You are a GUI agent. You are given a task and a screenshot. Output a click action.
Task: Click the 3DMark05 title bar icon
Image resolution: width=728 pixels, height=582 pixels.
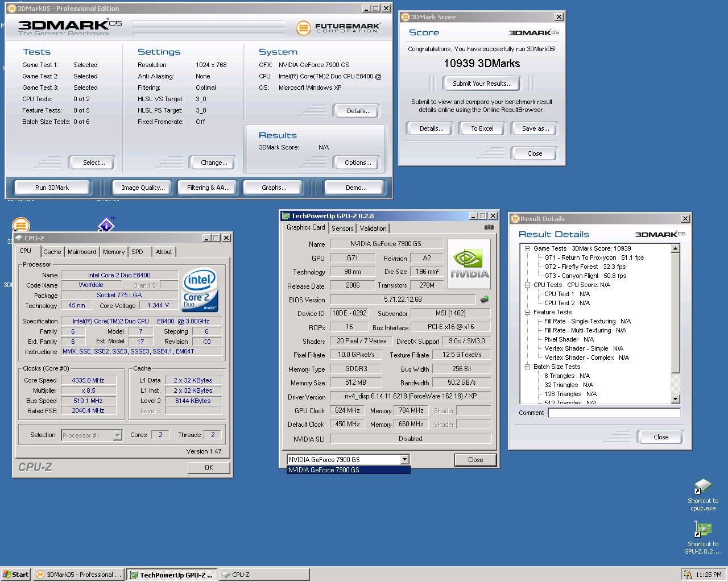[11, 9]
